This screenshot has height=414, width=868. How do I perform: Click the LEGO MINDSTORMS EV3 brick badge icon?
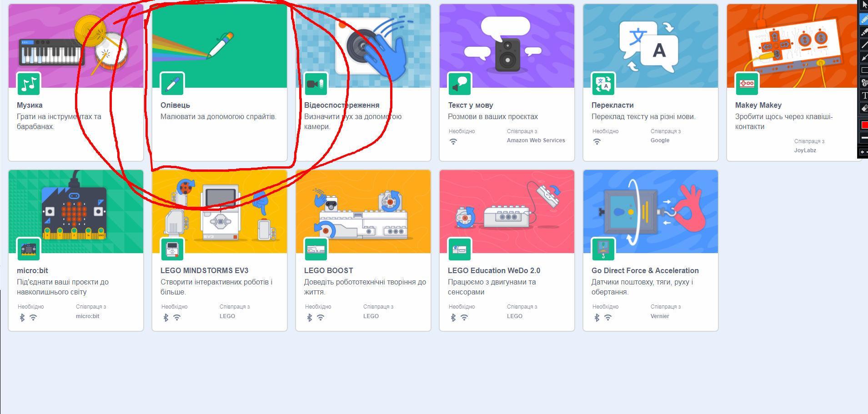[172, 249]
